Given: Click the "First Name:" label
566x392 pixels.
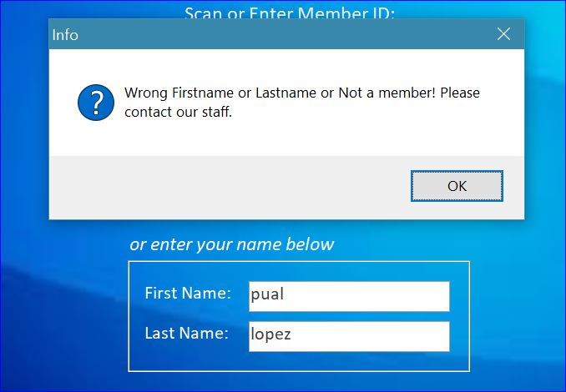Looking at the screenshot, I should click(x=188, y=293).
